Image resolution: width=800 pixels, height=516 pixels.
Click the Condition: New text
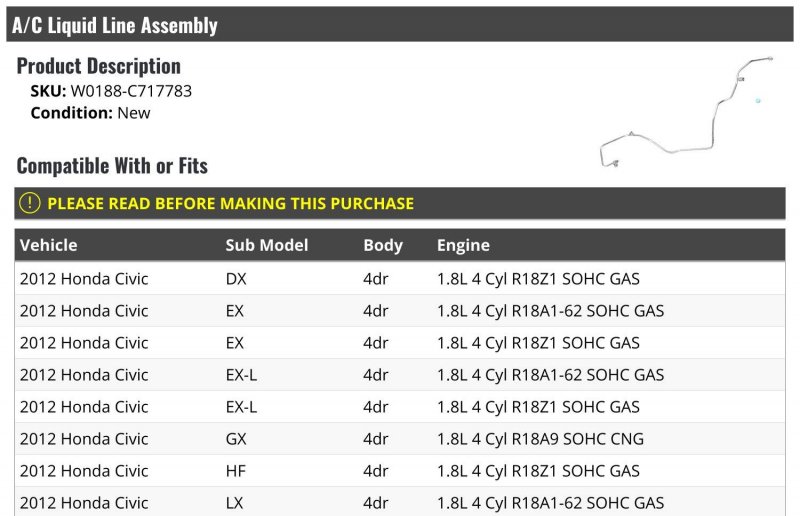point(90,113)
